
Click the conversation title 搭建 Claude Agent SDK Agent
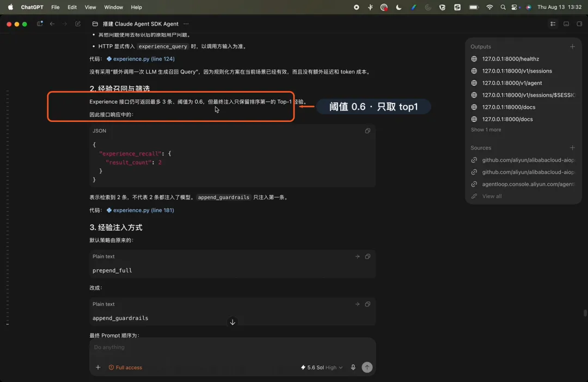tap(140, 23)
